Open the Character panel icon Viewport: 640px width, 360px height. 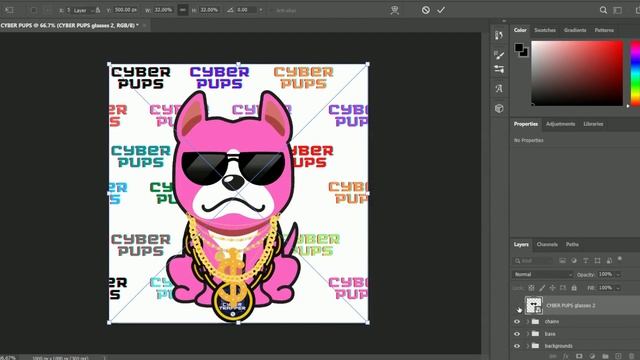[x=499, y=88]
